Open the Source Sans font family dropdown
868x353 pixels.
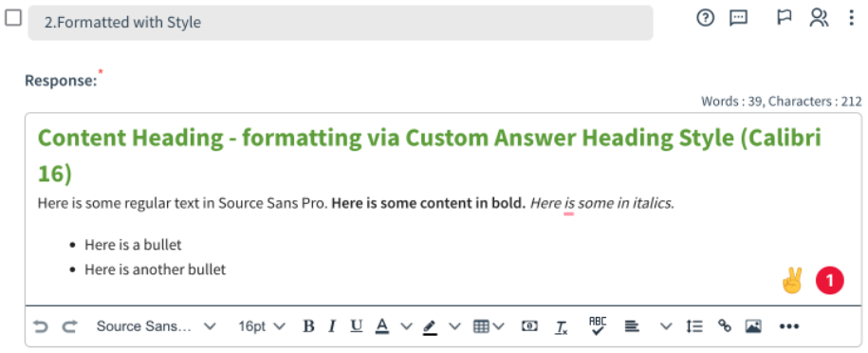pos(156,326)
